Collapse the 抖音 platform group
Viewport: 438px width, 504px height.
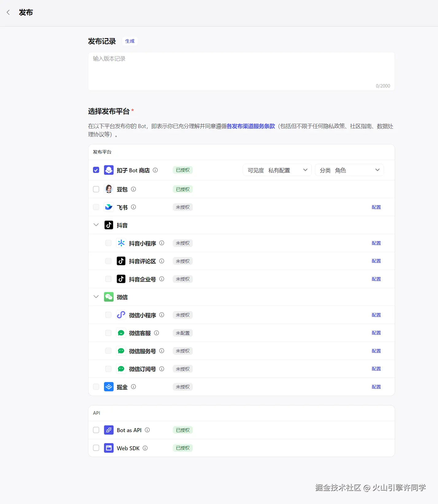96,225
